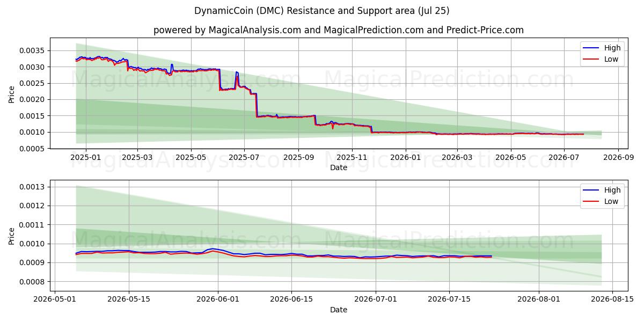644x322 pixels.
Task: Click the red Low line swatch in top legend
Action: point(591,60)
